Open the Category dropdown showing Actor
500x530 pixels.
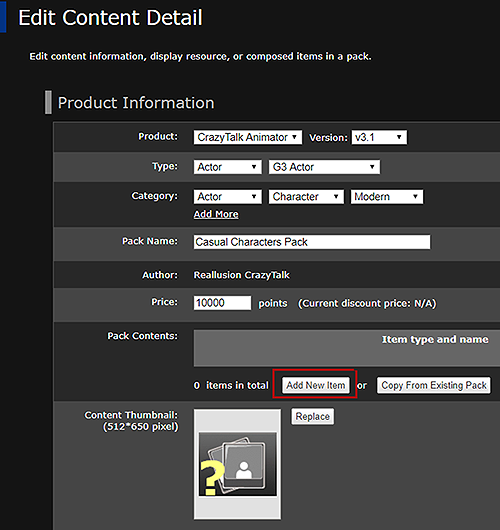click(x=228, y=197)
